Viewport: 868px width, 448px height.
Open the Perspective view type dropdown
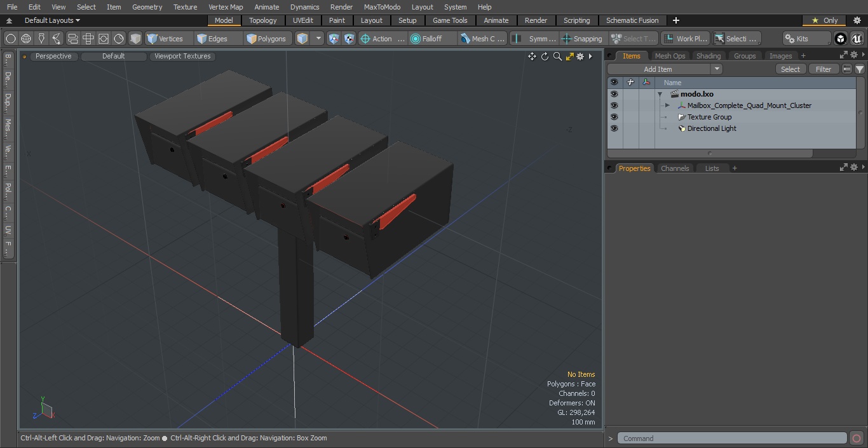point(53,56)
